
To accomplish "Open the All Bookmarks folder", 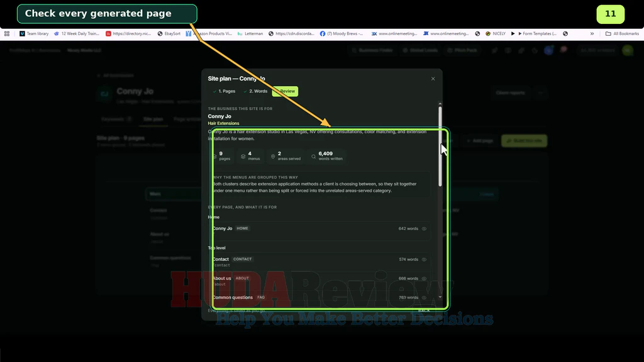I will [x=622, y=34].
